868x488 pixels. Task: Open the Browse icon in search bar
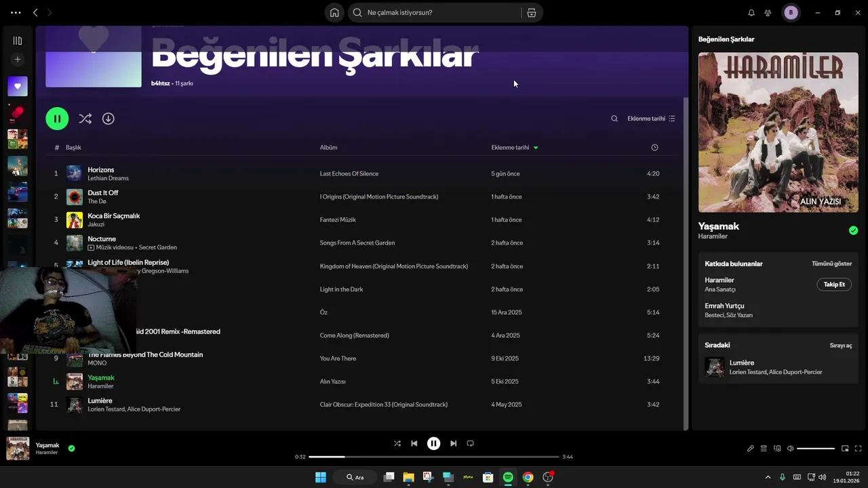click(x=531, y=12)
